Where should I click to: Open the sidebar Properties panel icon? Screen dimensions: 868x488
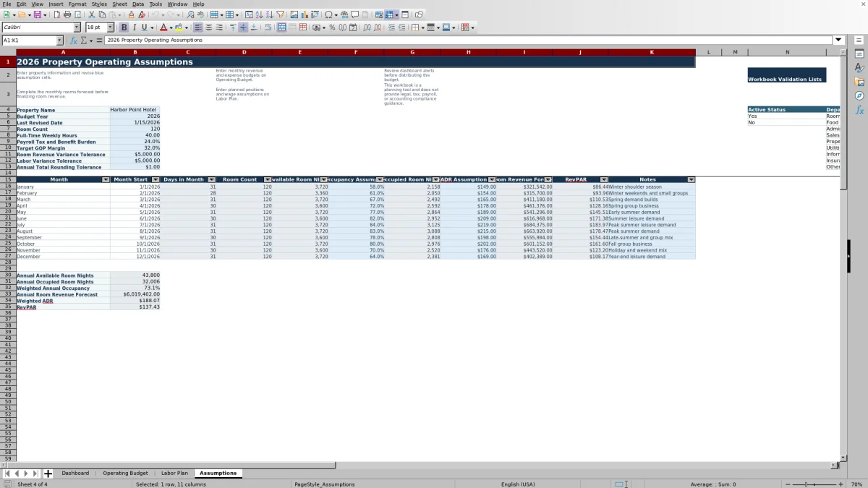[x=859, y=53]
